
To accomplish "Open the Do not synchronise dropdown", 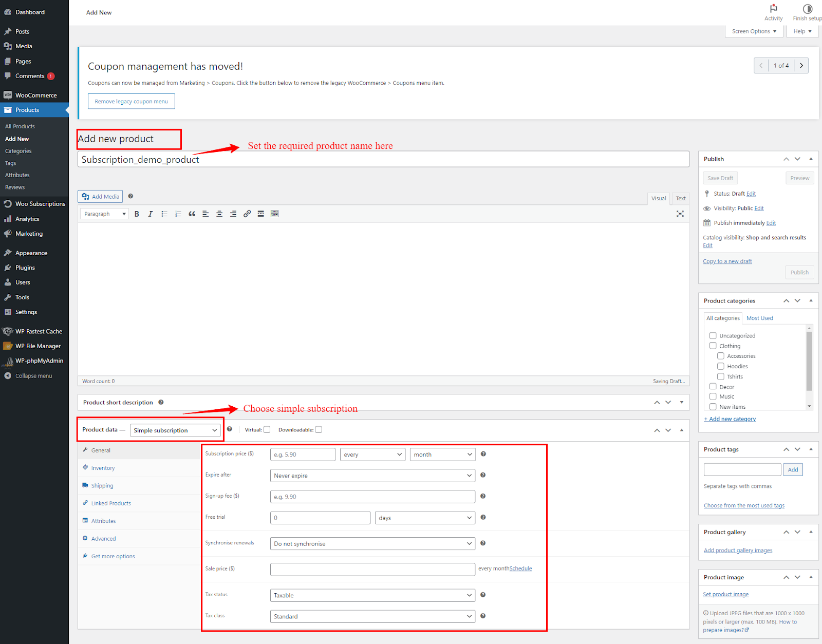I will pyautogui.click(x=373, y=543).
